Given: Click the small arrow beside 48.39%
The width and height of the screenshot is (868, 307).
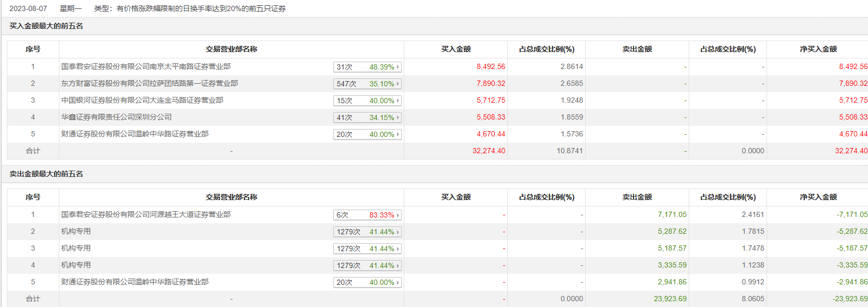Looking at the screenshot, I should (398, 67).
